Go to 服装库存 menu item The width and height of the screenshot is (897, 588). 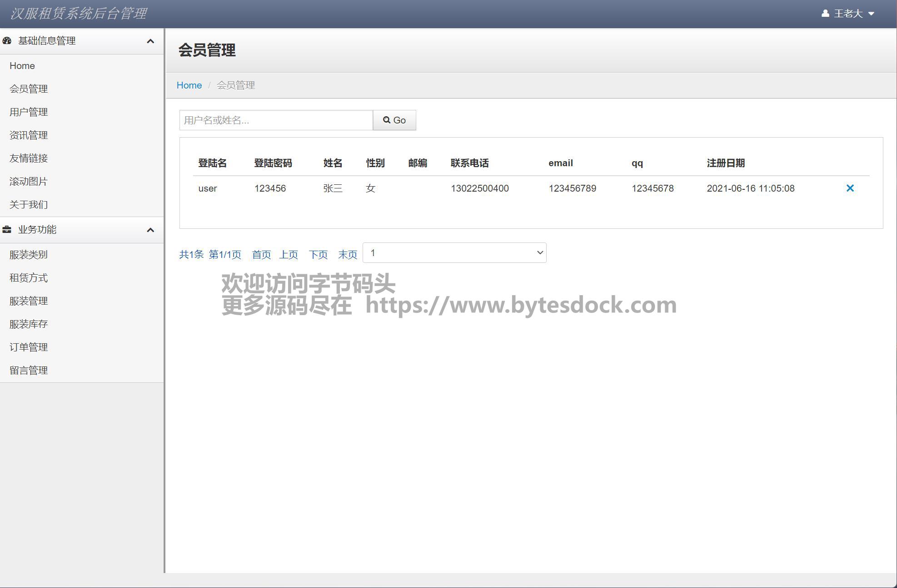pyautogui.click(x=29, y=324)
